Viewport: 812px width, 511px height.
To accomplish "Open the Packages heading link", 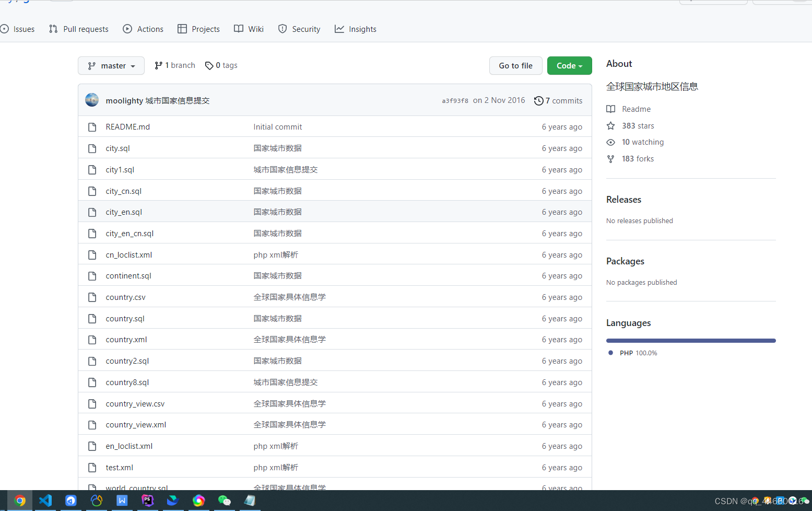I will (x=625, y=261).
